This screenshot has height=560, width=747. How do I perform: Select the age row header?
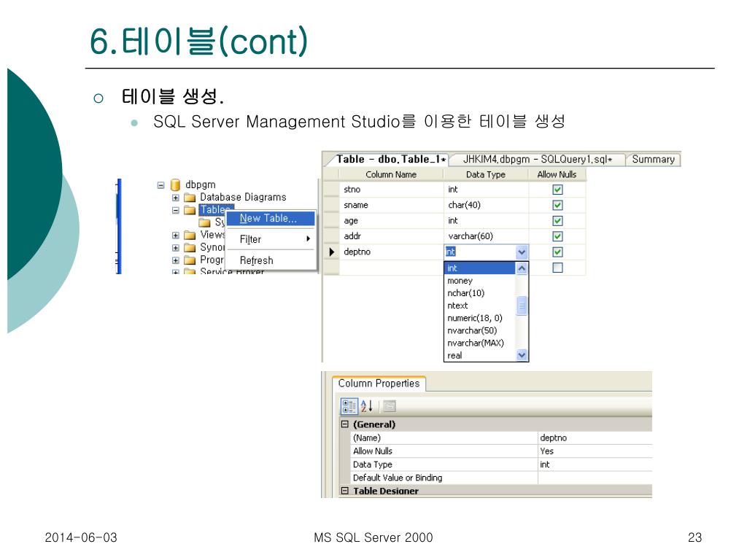coord(331,221)
